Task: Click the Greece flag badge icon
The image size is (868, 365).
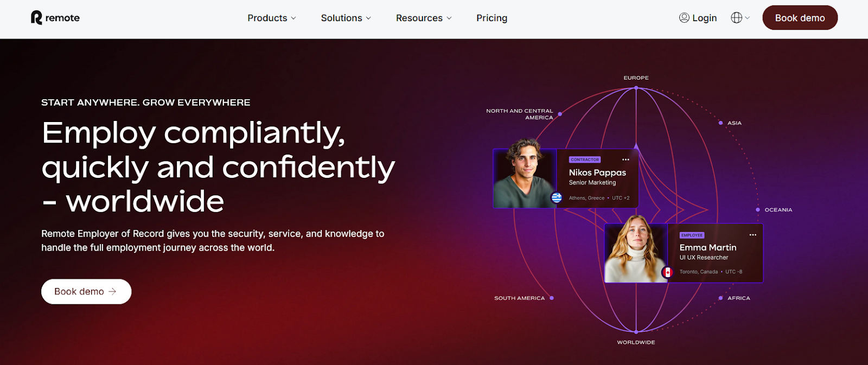Action: (x=557, y=198)
